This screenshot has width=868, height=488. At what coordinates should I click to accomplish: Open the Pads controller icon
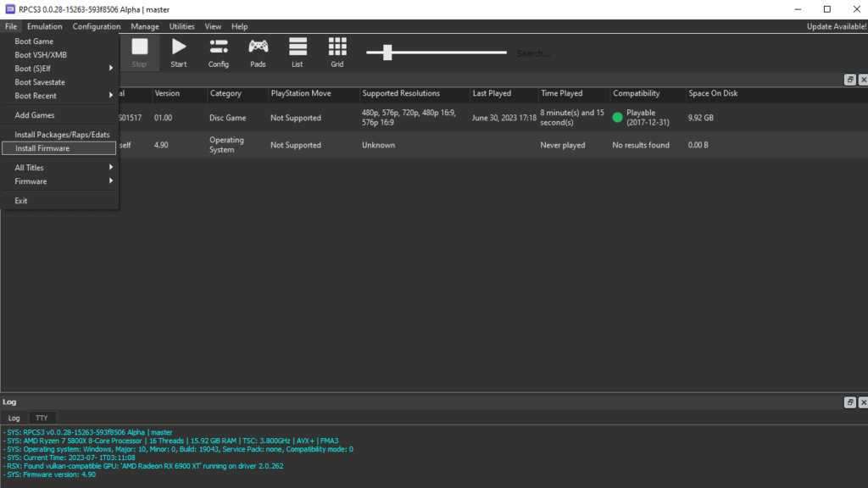(258, 53)
